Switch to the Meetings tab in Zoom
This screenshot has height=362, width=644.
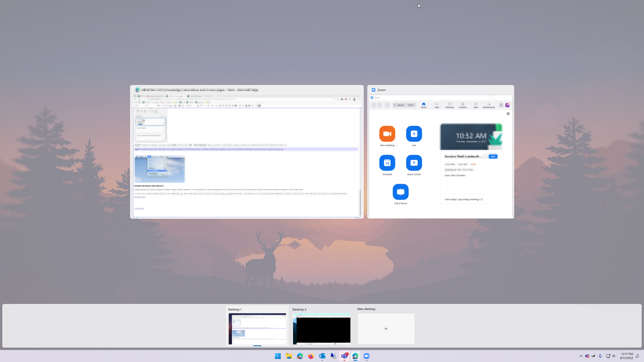449,105
